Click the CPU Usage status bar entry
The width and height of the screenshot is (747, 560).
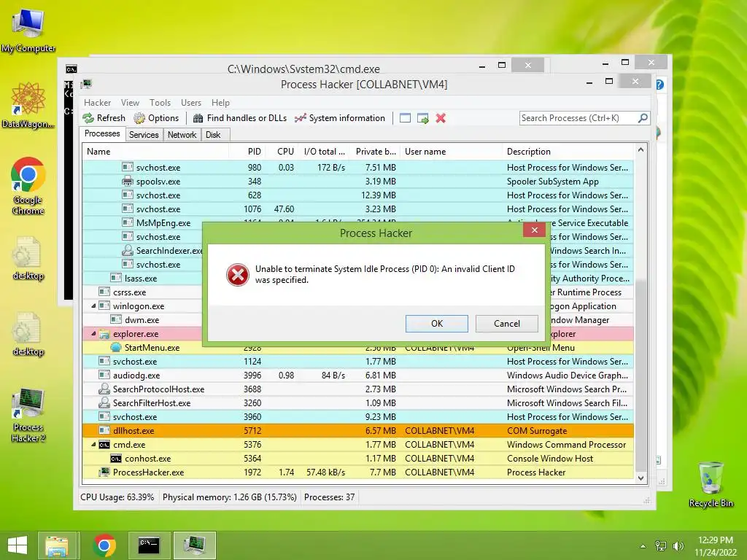117,497
